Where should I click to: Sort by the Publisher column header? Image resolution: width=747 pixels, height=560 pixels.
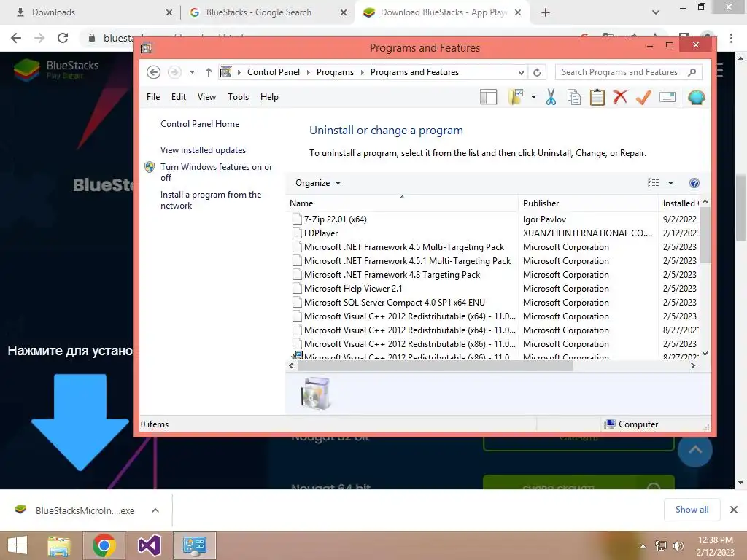(x=588, y=203)
